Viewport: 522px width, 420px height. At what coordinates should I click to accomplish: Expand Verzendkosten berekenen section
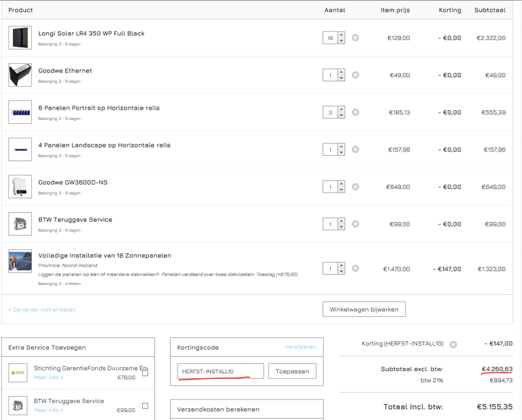tap(247, 410)
